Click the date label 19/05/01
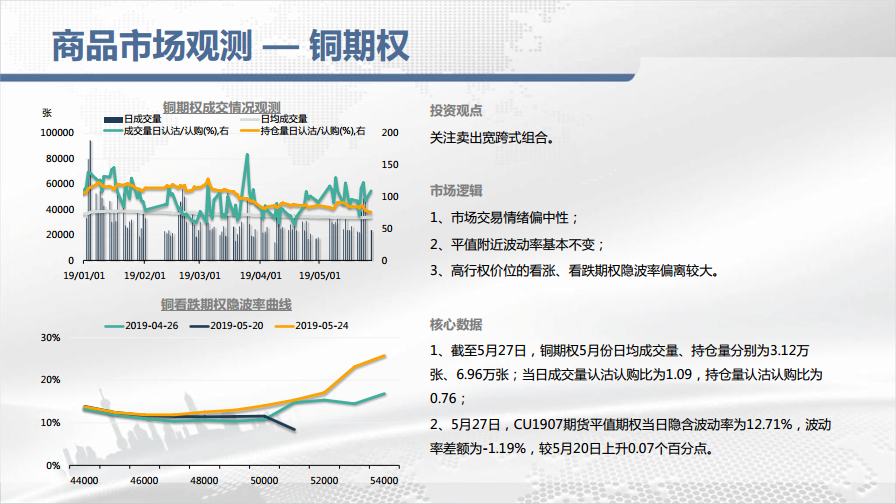Screen dimensions: 896x504 pos(319,275)
